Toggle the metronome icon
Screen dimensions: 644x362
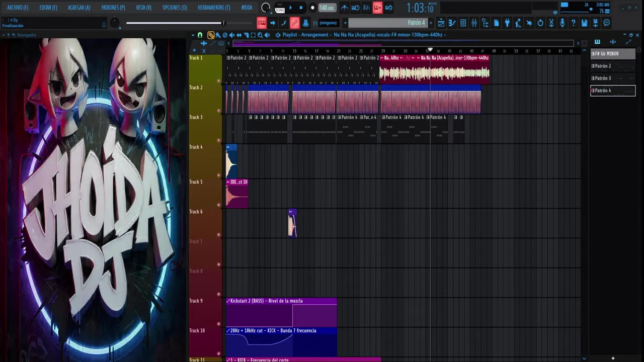344,8
